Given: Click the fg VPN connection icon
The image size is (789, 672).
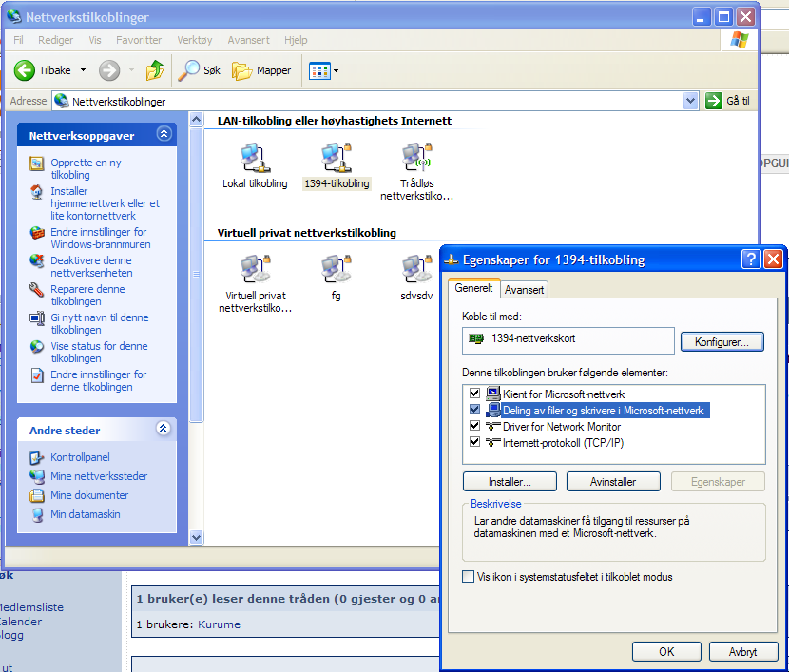Looking at the screenshot, I should [x=336, y=269].
